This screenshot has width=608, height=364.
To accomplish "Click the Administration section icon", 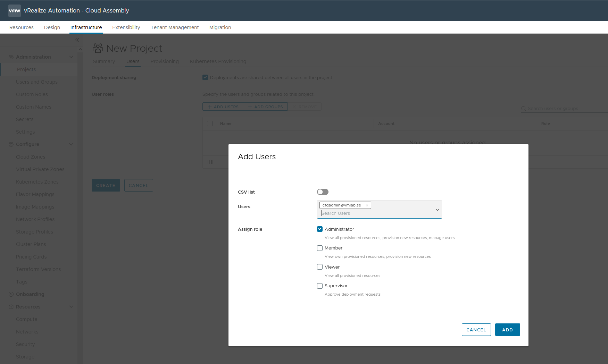I will pyautogui.click(x=11, y=57).
